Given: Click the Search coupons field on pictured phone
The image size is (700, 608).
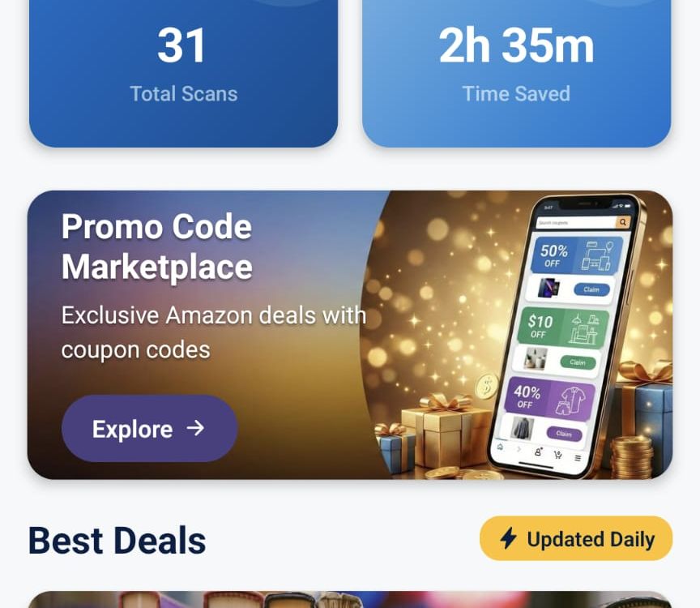Looking at the screenshot, I should point(576,222).
